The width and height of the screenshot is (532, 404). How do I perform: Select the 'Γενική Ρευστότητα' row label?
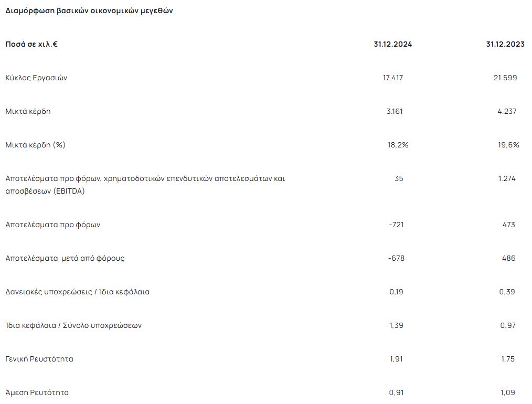click(39, 359)
